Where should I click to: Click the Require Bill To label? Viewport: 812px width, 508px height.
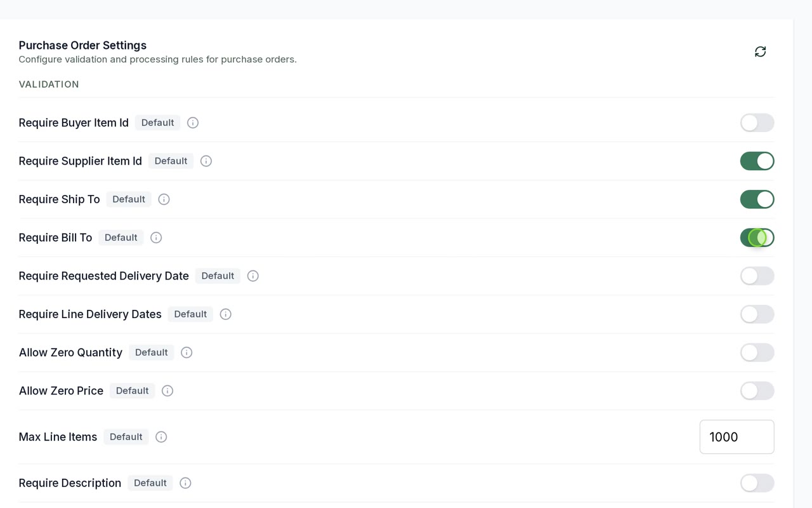click(x=55, y=237)
